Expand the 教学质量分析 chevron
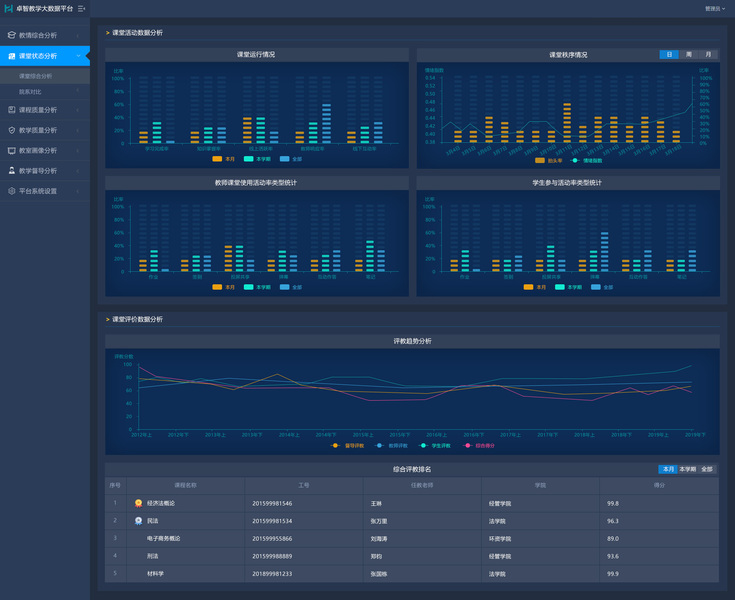 pos(77,130)
